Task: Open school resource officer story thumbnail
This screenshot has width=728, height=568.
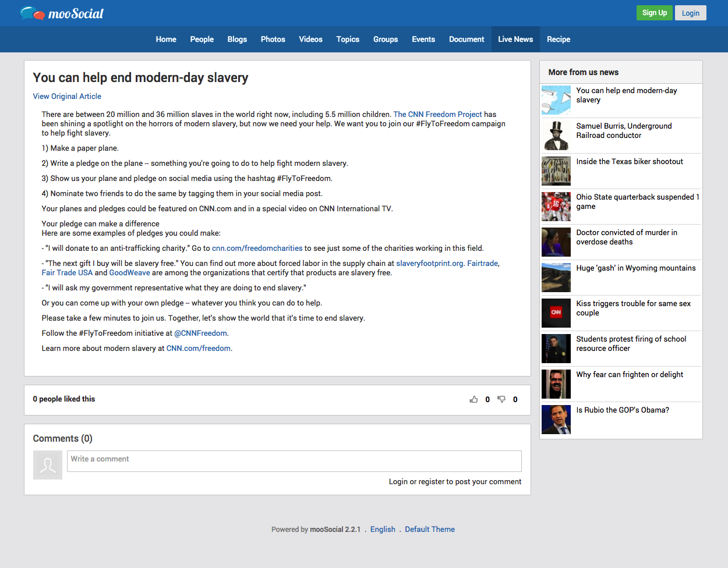Action: [x=556, y=349]
